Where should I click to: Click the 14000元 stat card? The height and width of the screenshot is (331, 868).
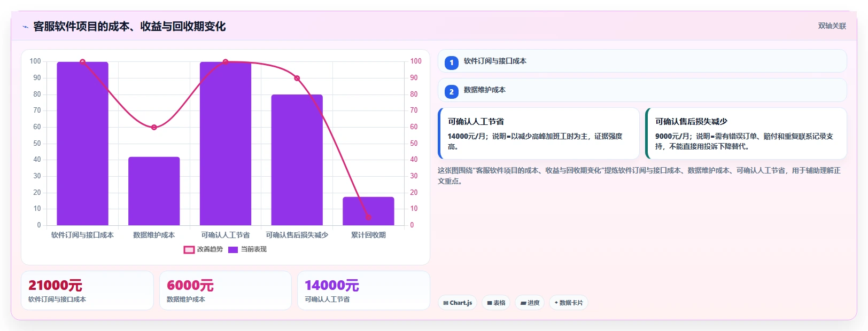[363, 290]
